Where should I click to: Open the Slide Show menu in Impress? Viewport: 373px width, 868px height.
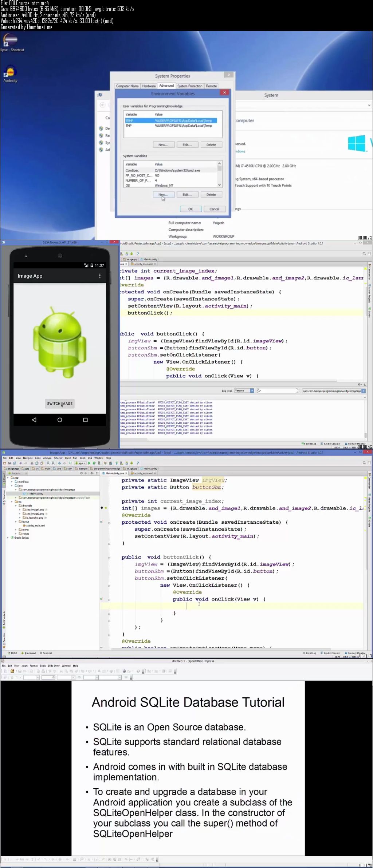[x=54, y=666]
